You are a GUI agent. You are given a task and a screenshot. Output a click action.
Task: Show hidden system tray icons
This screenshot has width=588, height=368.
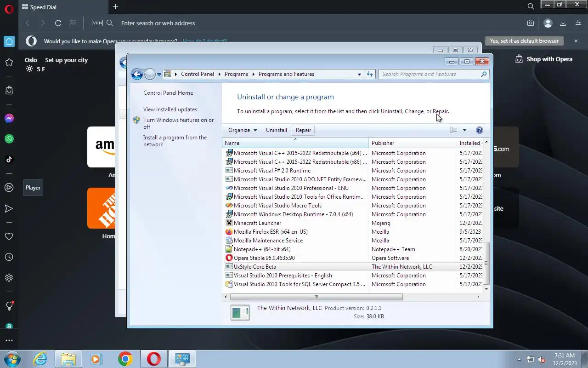[x=519, y=359]
